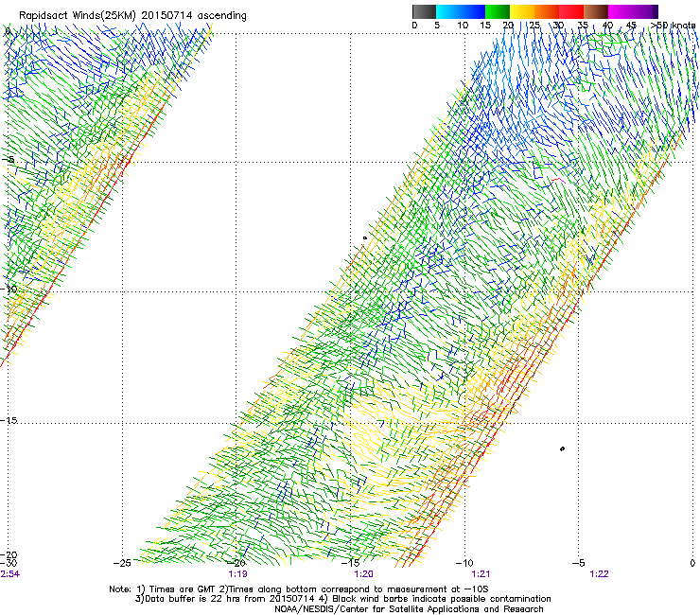Click the gray 0-5 knots color swatch
This screenshot has width=700, height=615.
coord(424,11)
